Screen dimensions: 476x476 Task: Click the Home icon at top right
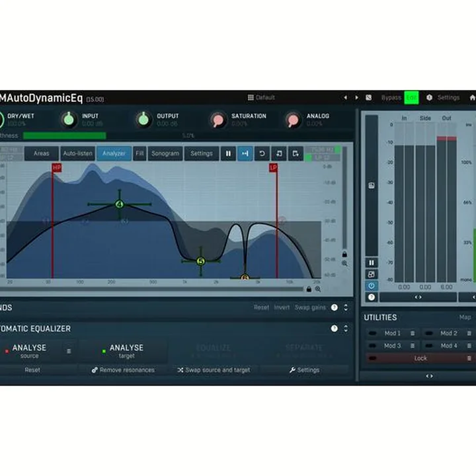[x=472, y=97]
